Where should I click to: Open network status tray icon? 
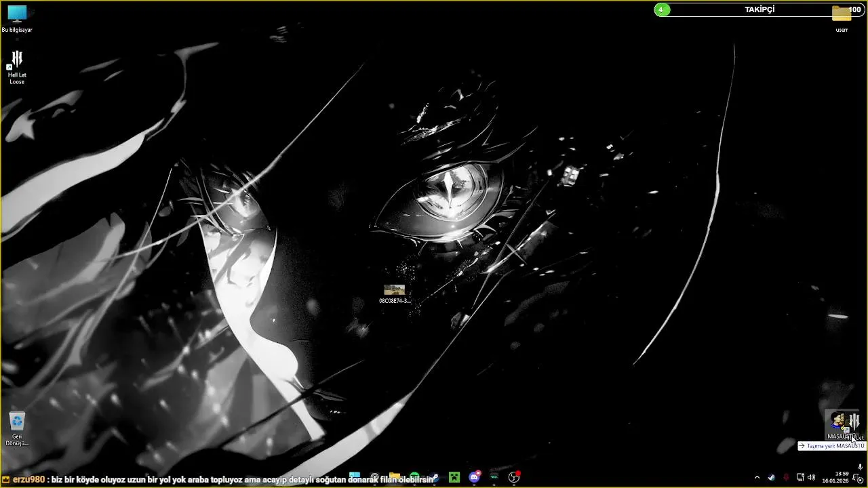tap(800, 477)
